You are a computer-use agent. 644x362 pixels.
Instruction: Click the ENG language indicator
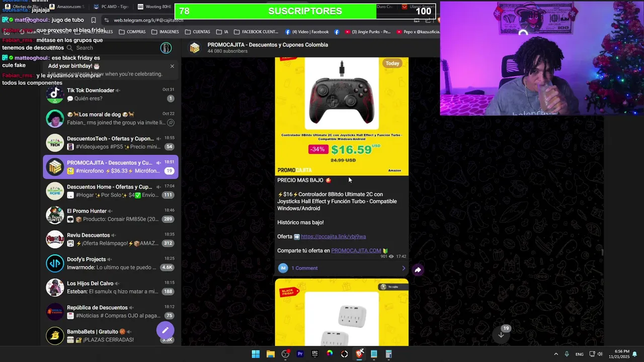(x=580, y=354)
